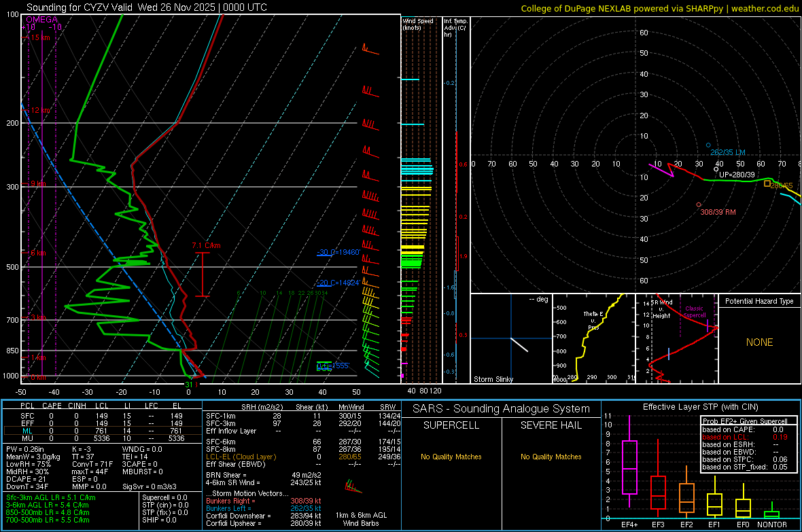This screenshot has height=532, width=802.
Task: Click the EF1 axis label
Action: [x=714, y=525]
